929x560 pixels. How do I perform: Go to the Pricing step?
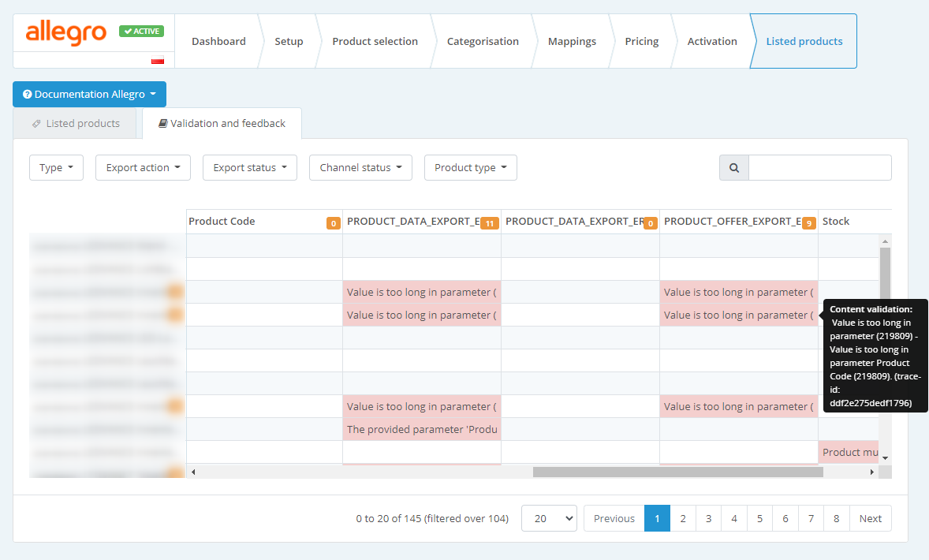tap(641, 42)
